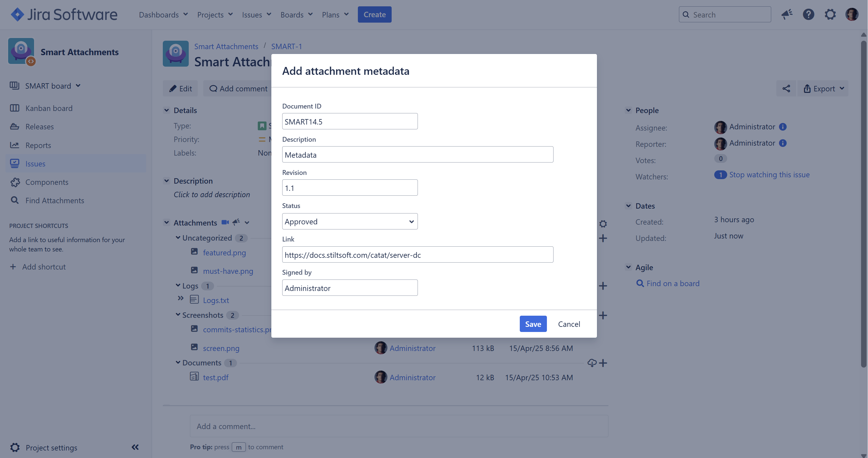Open the Attachments options chevron menu
This screenshot has height=458, width=868.
tap(247, 223)
